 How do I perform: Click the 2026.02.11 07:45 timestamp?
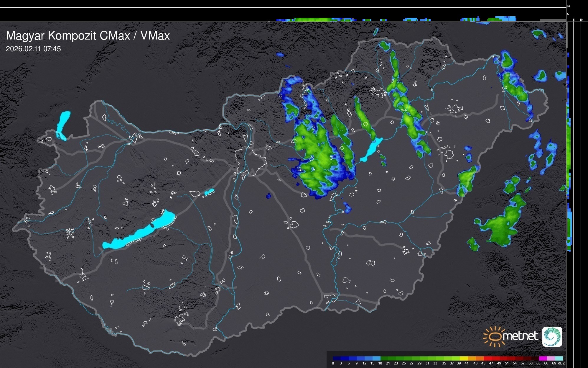pos(33,49)
